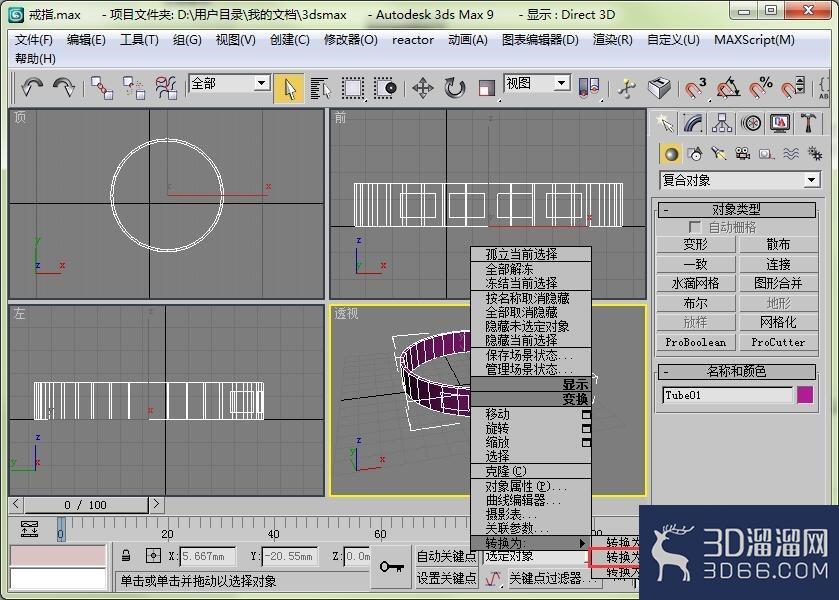
Task: Open the 复合对象 category dropdown
Action: (x=740, y=180)
